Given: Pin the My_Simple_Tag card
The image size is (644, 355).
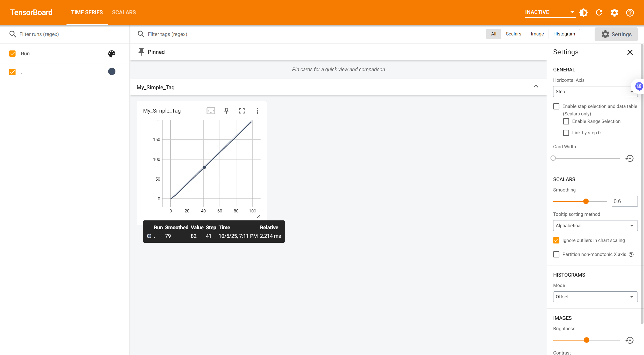Looking at the screenshot, I should click(226, 111).
